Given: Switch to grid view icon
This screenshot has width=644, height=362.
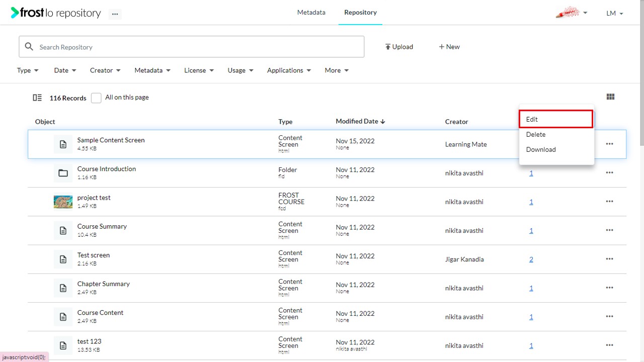Looking at the screenshot, I should 610,97.
